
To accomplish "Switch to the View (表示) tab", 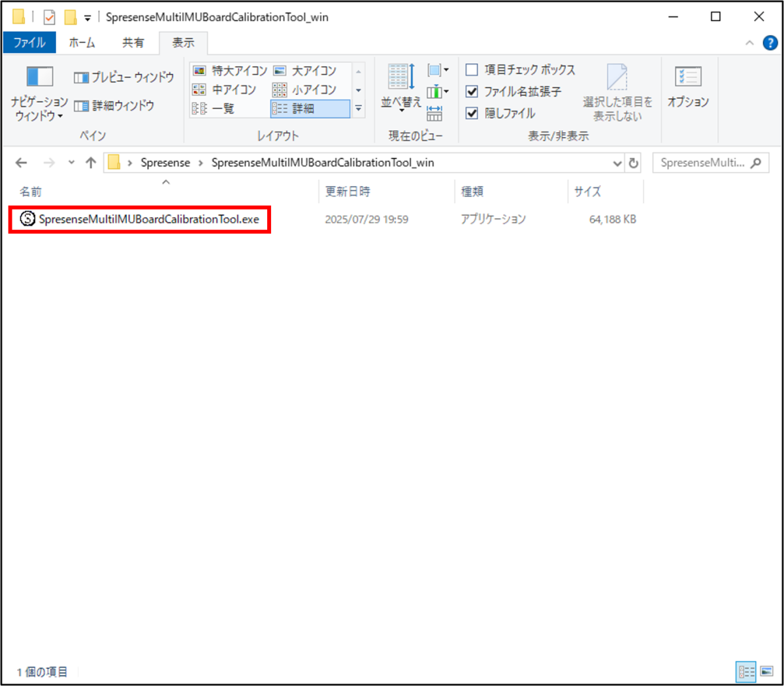I will (x=184, y=42).
